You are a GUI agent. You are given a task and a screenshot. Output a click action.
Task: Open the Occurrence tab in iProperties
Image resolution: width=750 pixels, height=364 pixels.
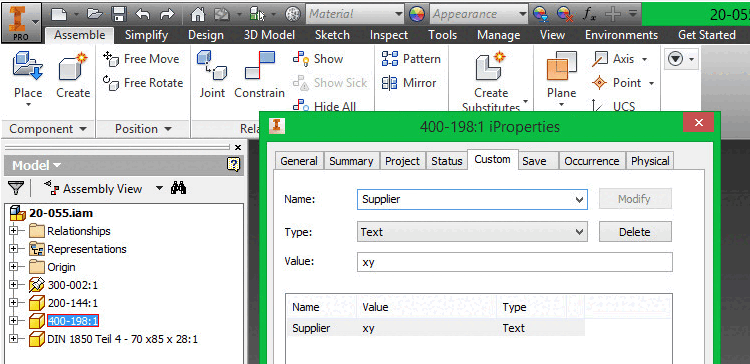point(592,161)
